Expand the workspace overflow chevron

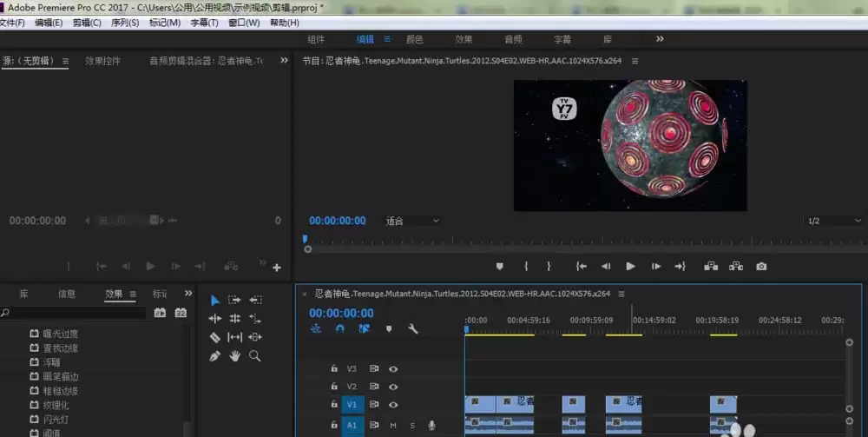point(660,39)
